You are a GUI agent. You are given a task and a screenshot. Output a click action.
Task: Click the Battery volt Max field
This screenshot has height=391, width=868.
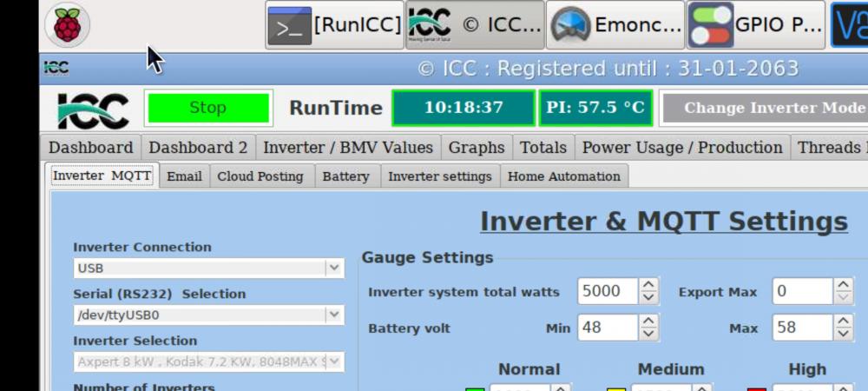pos(803,328)
